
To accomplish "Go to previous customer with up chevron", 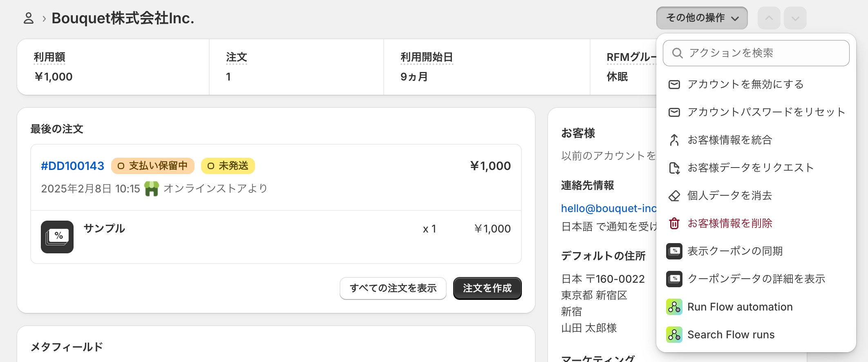I will pyautogui.click(x=769, y=18).
